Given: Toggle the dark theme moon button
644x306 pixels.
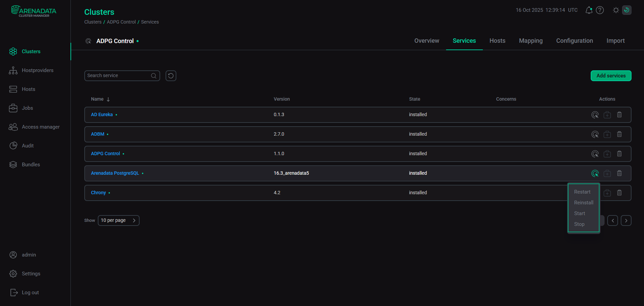Looking at the screenshot, I should pyautogui.click(x=626, y=10).
